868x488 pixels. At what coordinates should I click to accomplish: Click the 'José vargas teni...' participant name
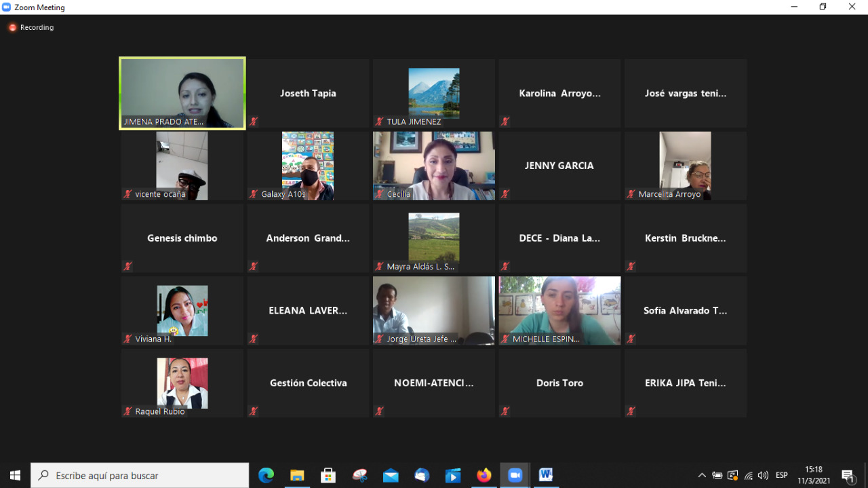pyautogui.click(x=686, y=94)
